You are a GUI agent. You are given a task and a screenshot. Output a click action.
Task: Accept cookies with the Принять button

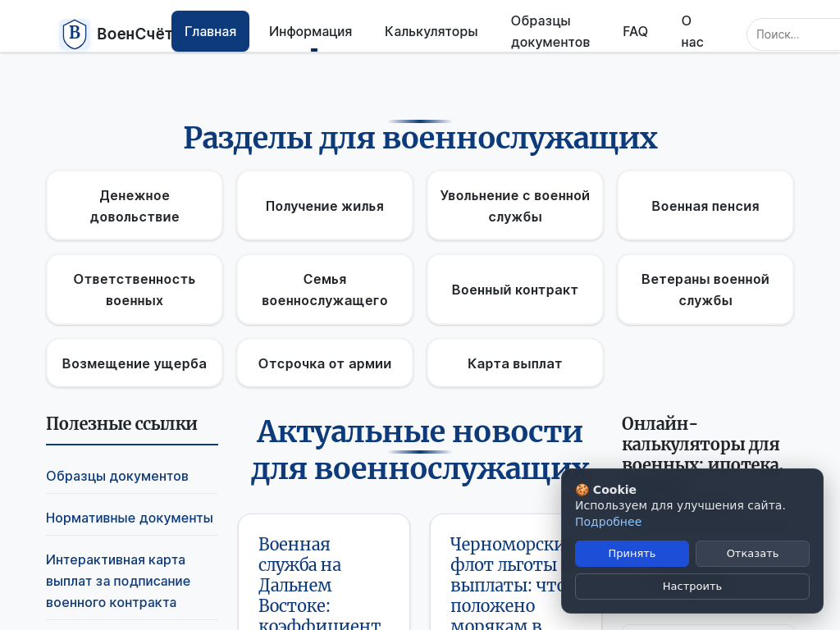click(632, 554)
